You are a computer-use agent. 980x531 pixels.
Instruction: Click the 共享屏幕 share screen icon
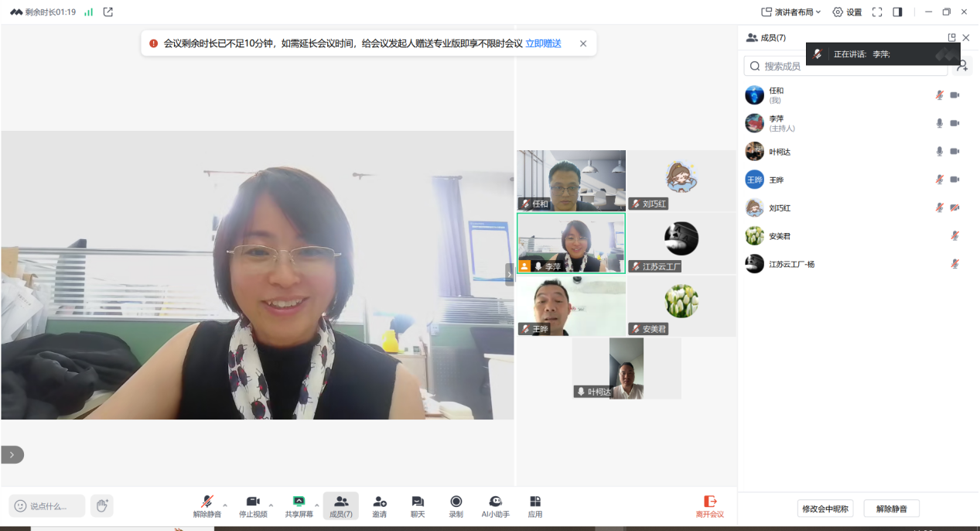pos(299,502)
